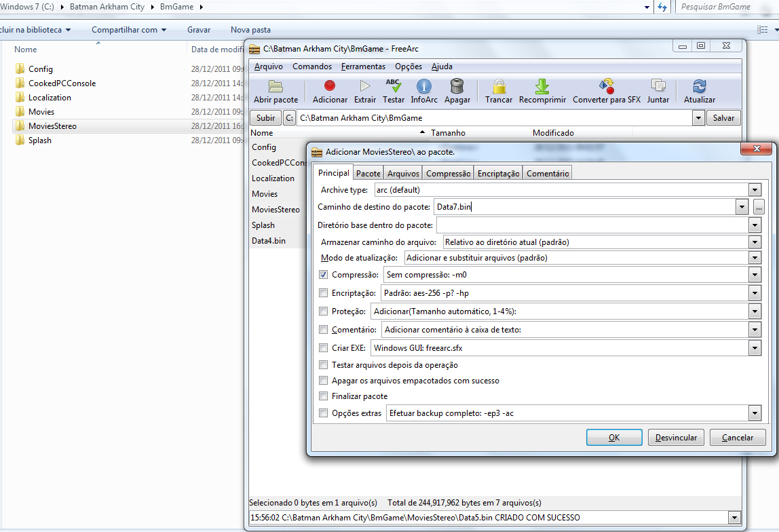The image size is (779, 532).
Task: Click the Explorer address bar refresh icon
Action: click(x=662, y=7)
